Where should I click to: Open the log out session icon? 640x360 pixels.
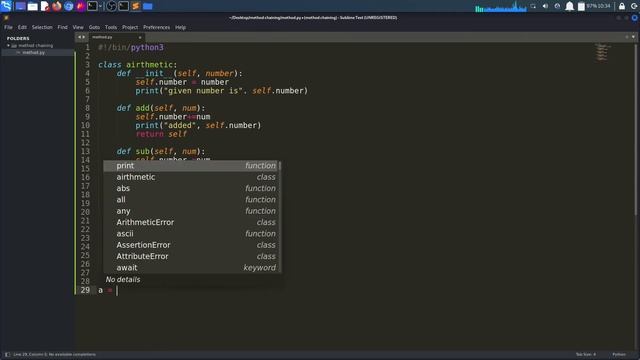pyautogui.click(x=634, y=6)
